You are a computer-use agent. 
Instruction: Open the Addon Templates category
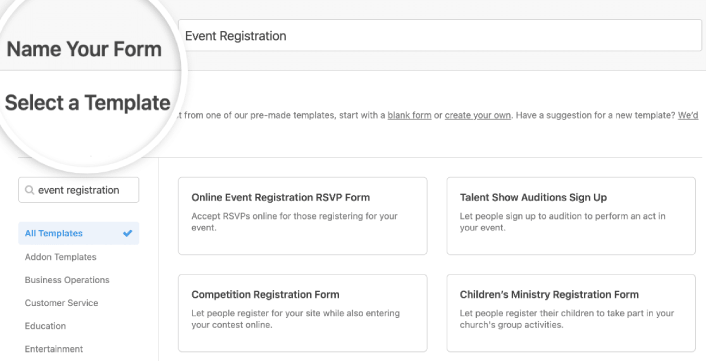pos(60,257)
